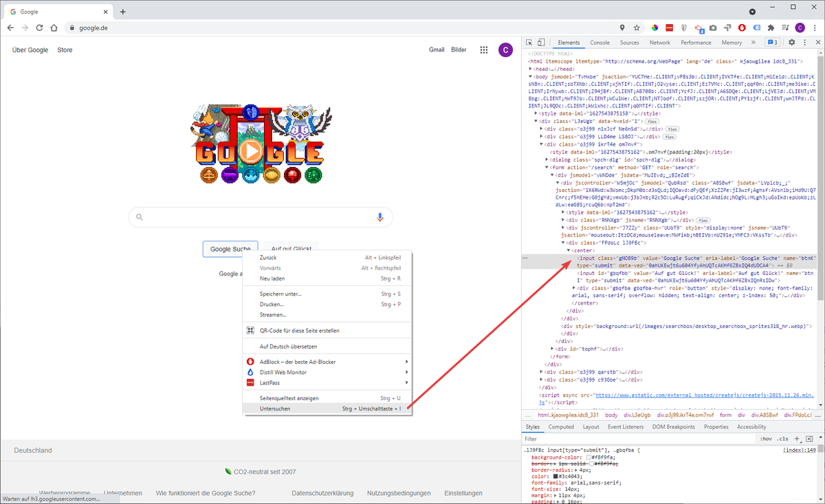
Task: Play the Google Doodle game
Action: coord(250,151)
